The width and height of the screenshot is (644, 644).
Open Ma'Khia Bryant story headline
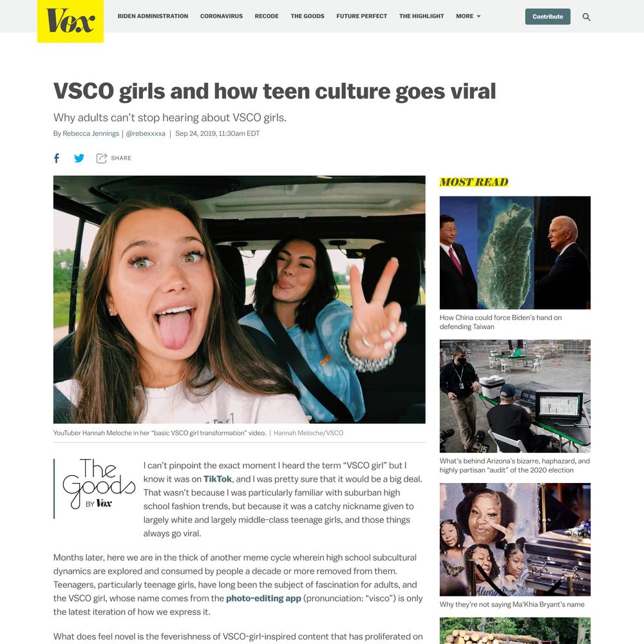pyautogui.click(x=512, y=604)
